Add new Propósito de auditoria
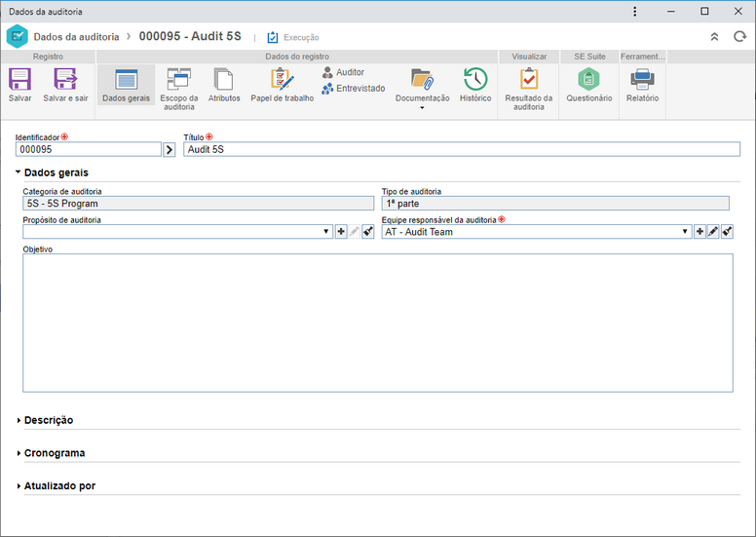Screen dimensions: 756x537 coord(341,232)
